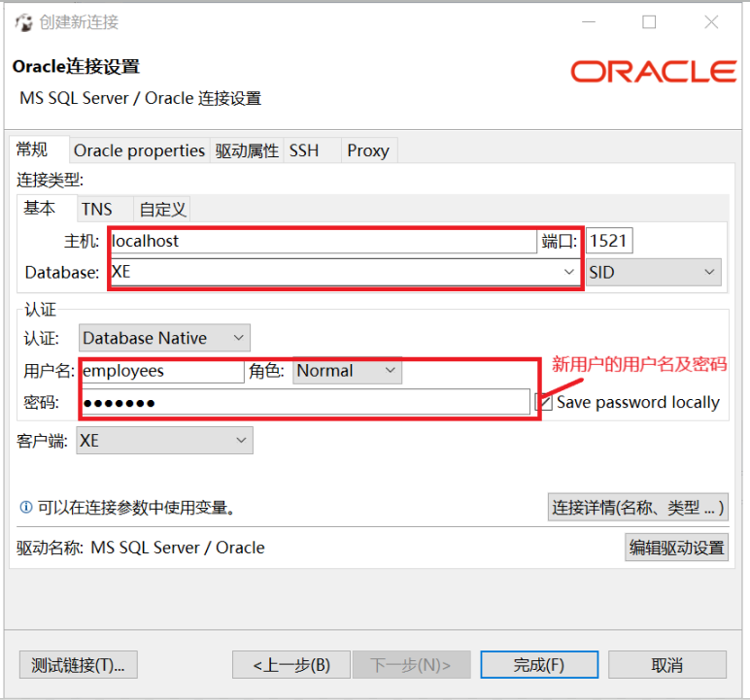Open the Database XE combo box dropdown
Image resolution: width=750 pixels, height=700 pixels.
[568, 272]
